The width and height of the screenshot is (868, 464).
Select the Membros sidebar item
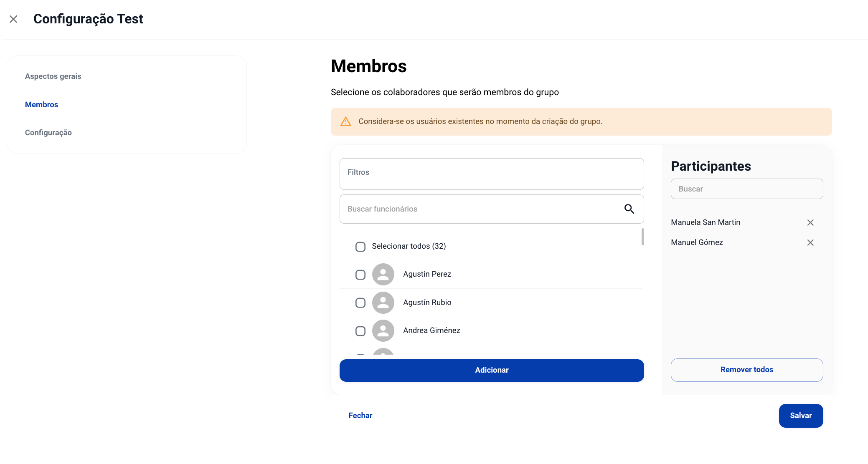(41, 105)
